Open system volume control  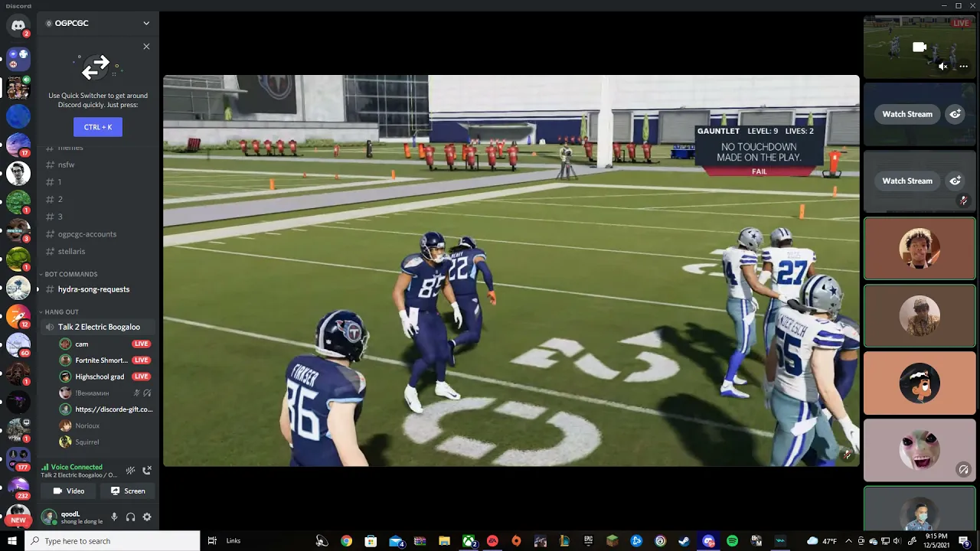(x=898, y=541)
